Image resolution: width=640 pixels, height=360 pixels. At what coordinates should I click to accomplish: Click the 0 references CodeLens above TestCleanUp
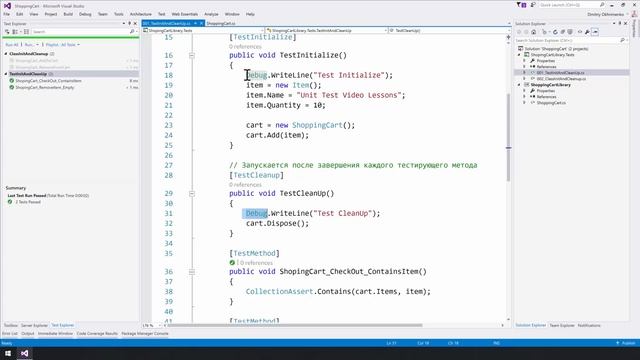pos(245,184)
